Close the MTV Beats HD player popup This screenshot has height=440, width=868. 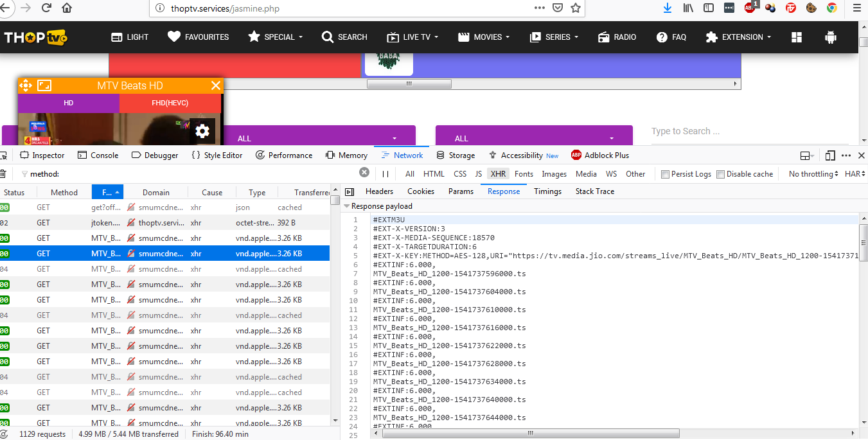215,85
